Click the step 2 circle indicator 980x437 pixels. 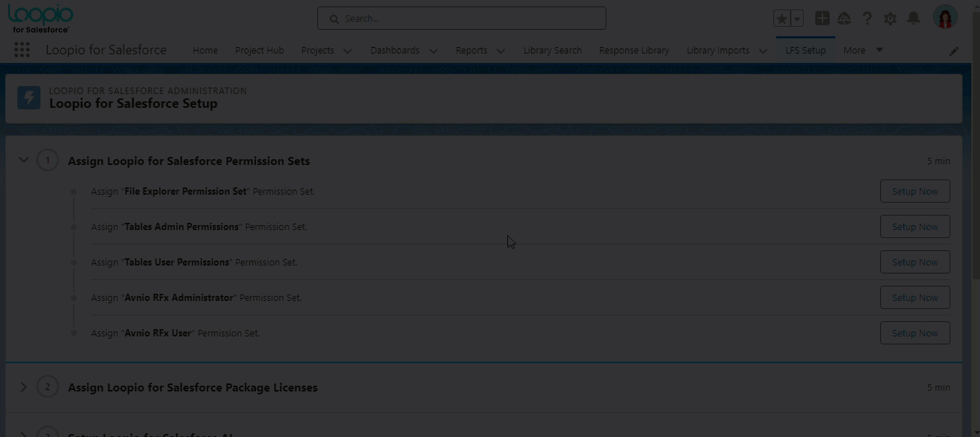[48, 387]
